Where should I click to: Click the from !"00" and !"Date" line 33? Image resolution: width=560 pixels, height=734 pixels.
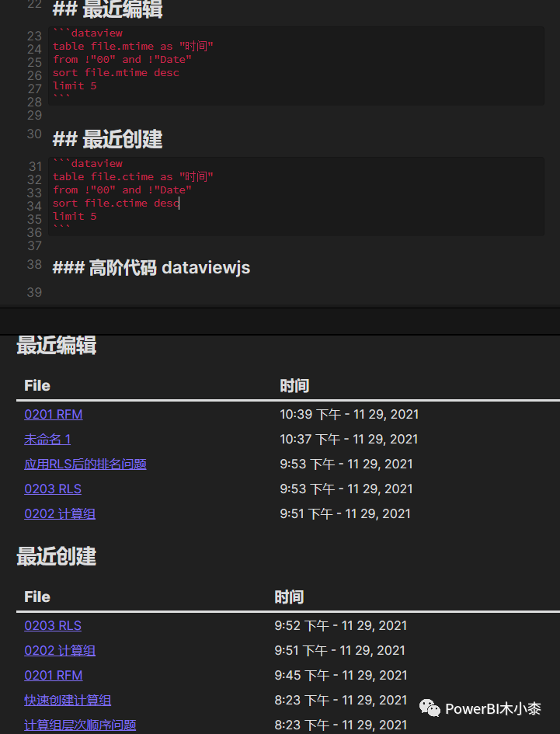click(122, 190)
